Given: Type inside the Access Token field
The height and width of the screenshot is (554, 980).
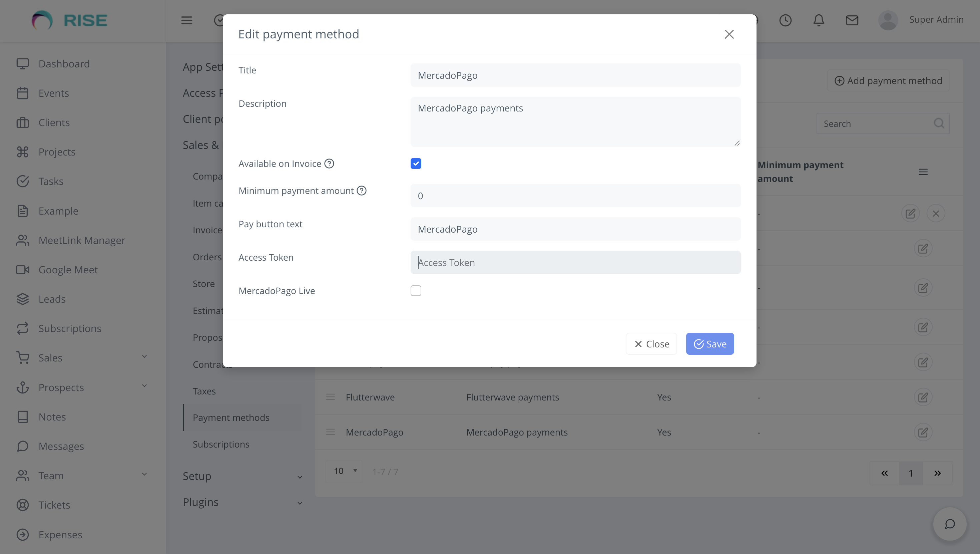Looking at the screenshot, I should (575, 262).
